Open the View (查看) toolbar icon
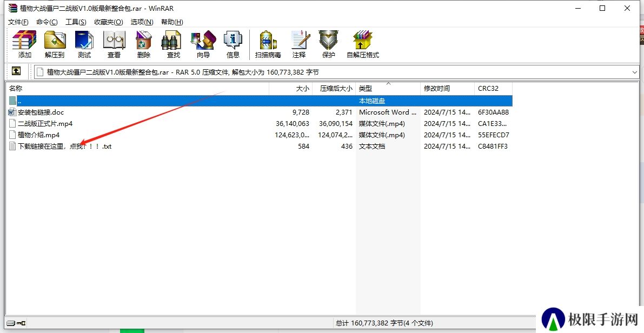This screenshot has width=644, height=333. click(x=114, y=44)
